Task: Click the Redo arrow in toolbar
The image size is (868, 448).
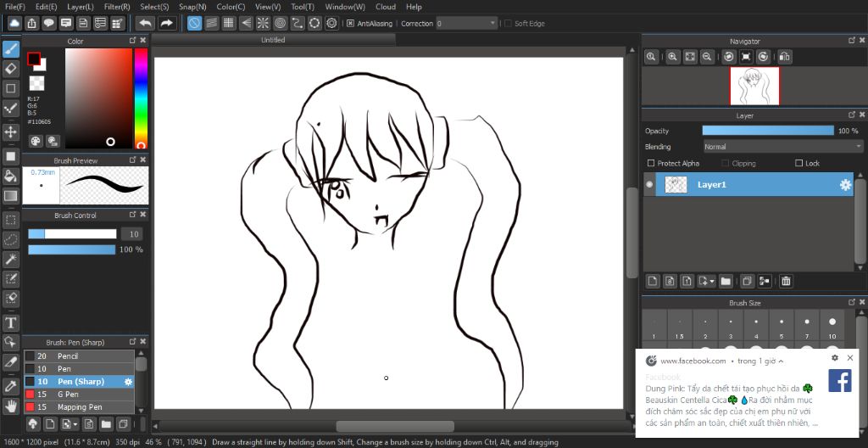Action: tap(166, 23)
